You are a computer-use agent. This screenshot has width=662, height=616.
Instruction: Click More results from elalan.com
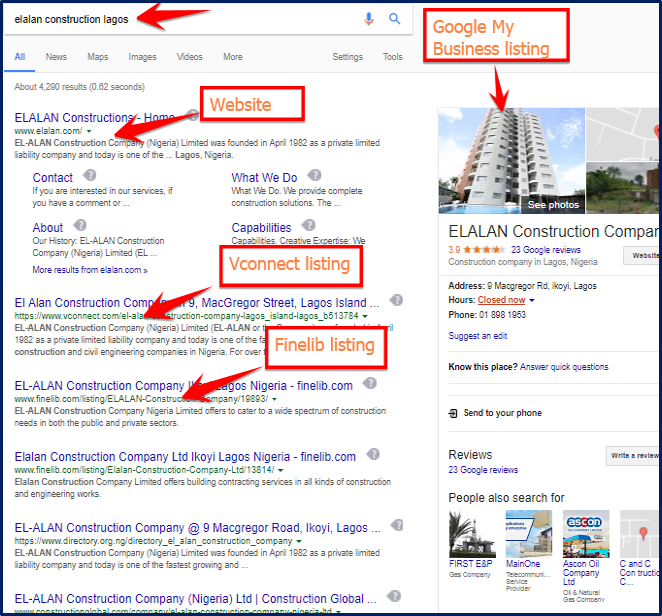[x=90, y=270]
